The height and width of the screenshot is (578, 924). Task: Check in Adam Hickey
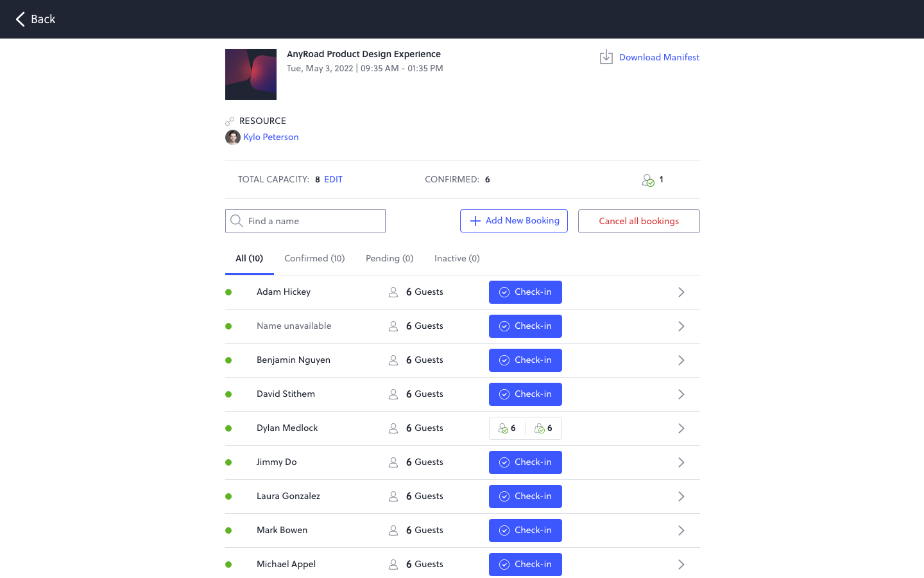point(525,292)
